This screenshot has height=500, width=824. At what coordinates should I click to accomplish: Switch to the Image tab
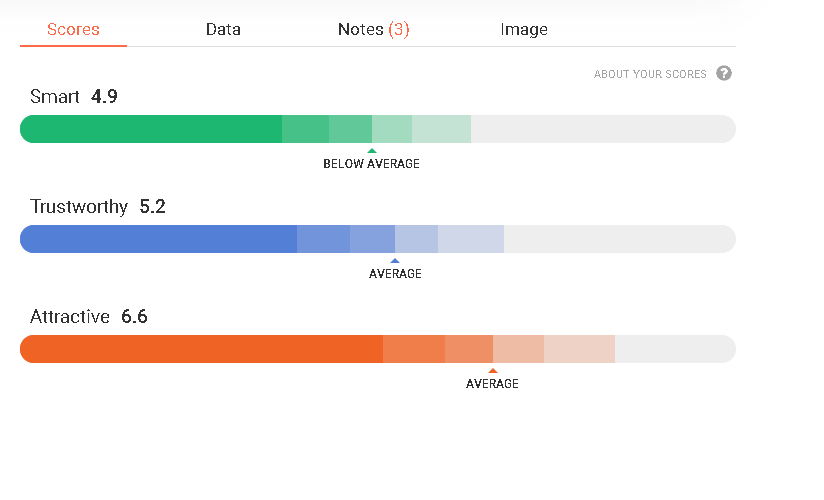[x=524, y=29]
